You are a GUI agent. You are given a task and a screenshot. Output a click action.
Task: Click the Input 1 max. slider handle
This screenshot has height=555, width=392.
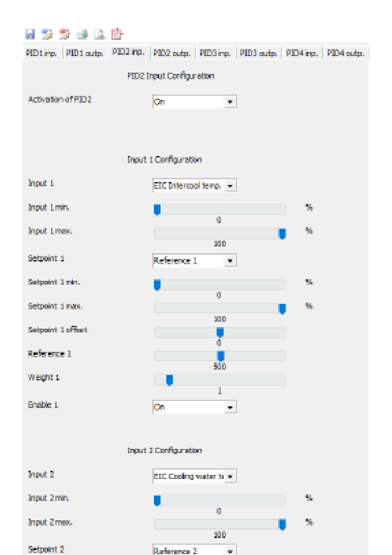(282, 234)
